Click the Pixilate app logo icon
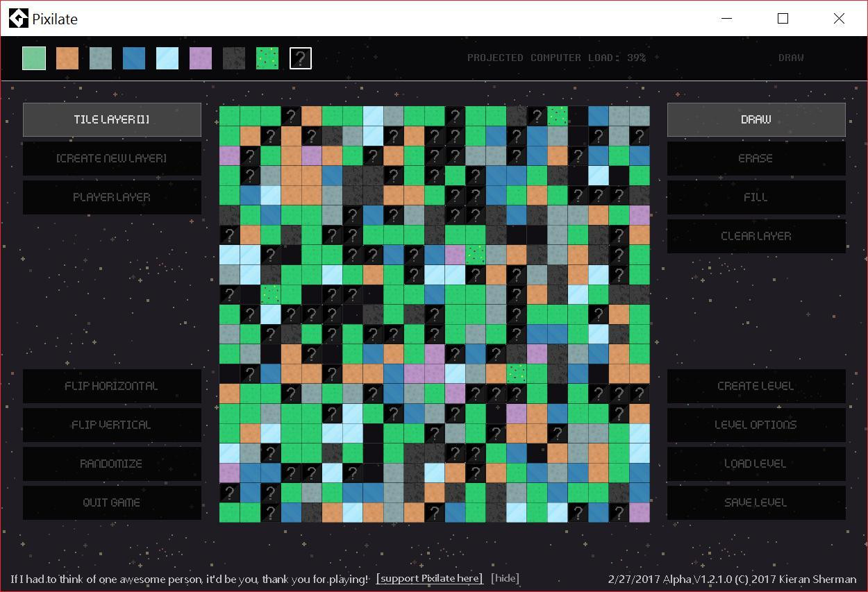 pyautogui.click(x=18, y=19)
